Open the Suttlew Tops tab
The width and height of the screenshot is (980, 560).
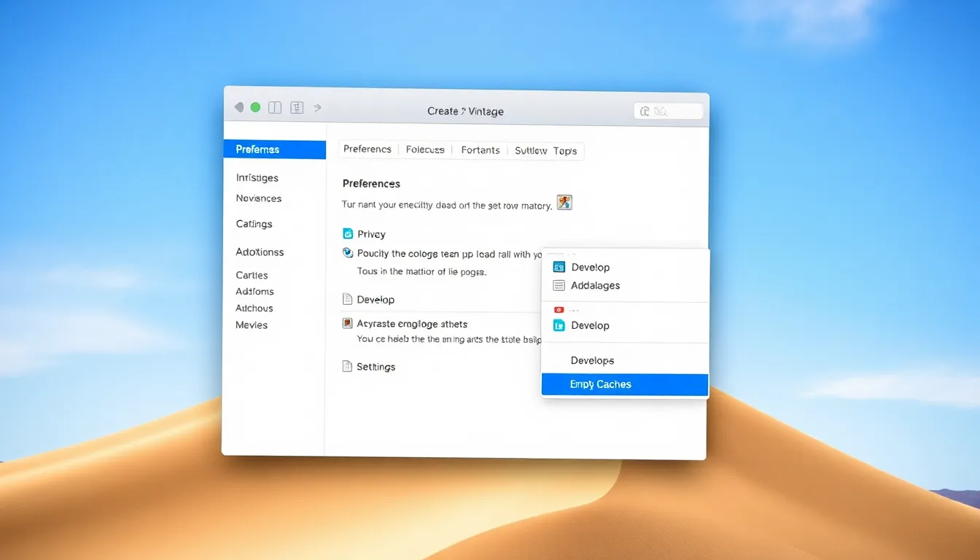pos(545,151)
